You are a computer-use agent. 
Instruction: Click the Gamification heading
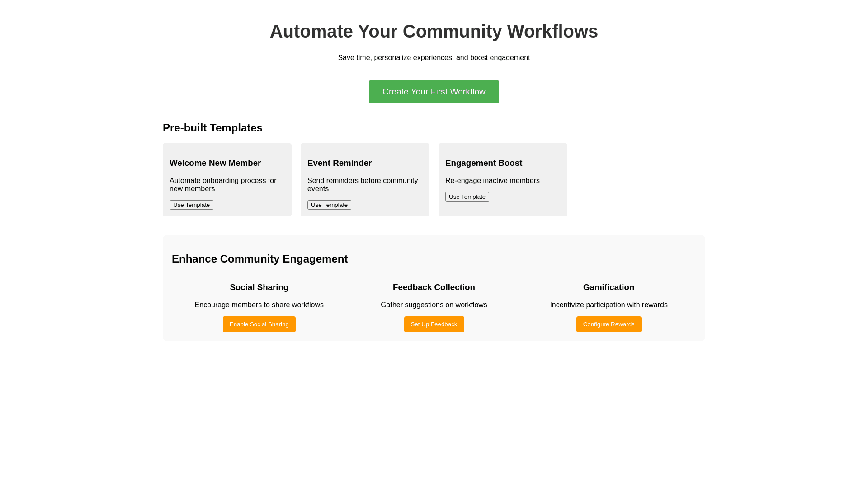pos(609,287)
